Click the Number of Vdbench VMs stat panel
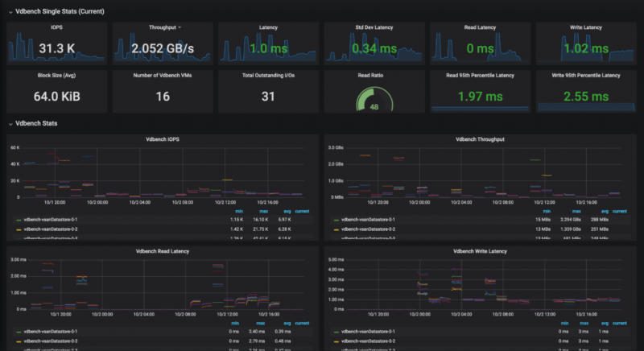Screen dimensions: 644x351 click(x=162, y=91)
